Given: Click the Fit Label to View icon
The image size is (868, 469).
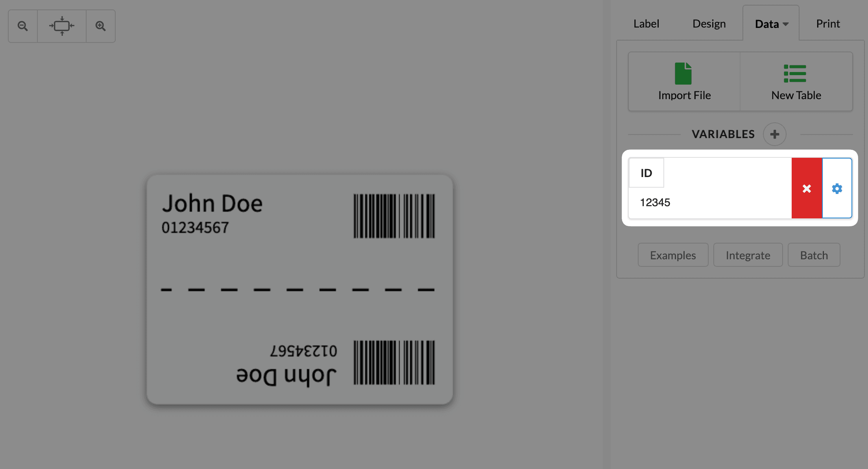Looking at the screenshot, I should [61, 26].
